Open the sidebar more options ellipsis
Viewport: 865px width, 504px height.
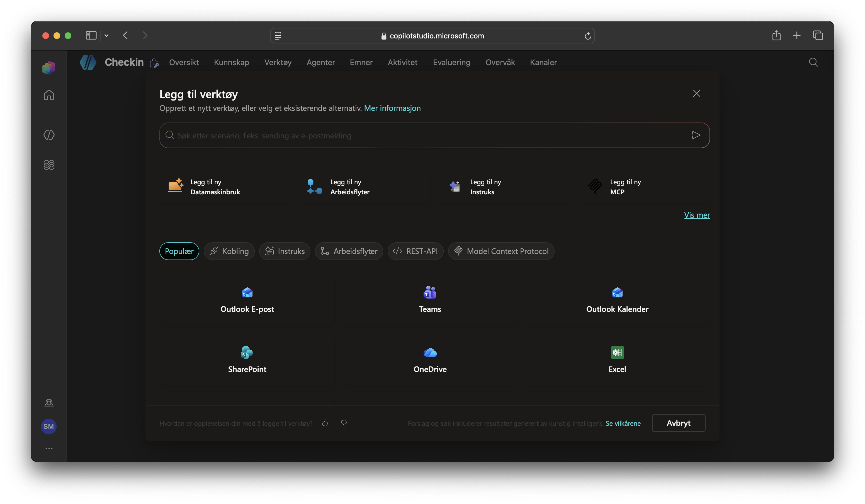(49, 448)
